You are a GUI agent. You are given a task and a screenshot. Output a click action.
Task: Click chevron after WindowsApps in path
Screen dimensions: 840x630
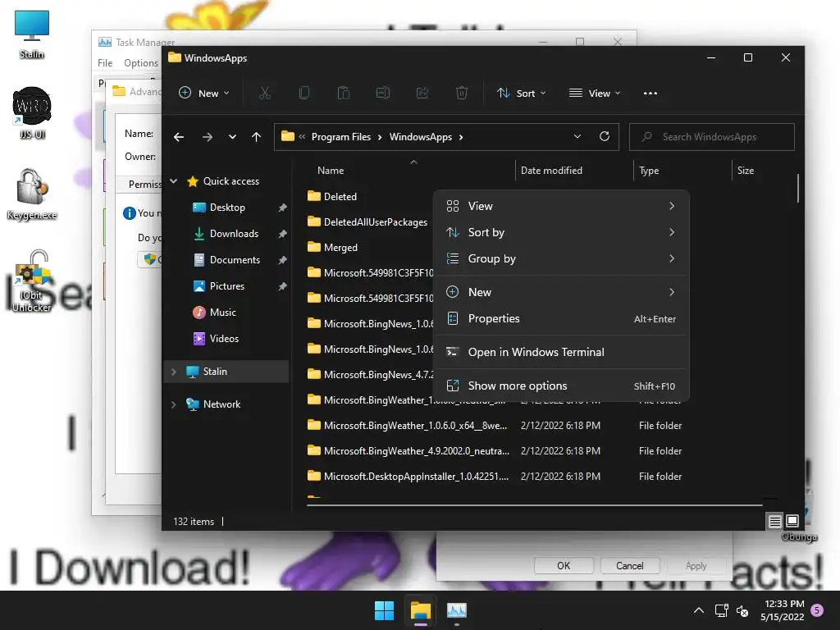(x=461, y=137)
